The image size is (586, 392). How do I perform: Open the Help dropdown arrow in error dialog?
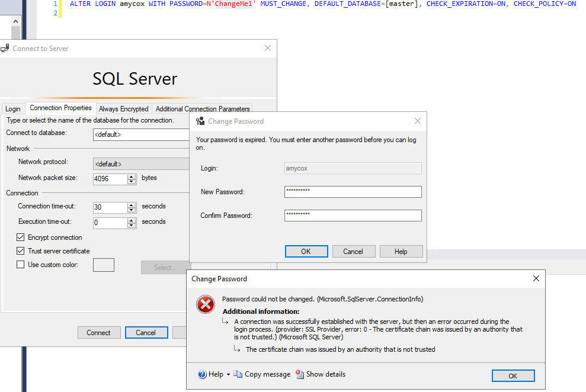coord(228,374)
